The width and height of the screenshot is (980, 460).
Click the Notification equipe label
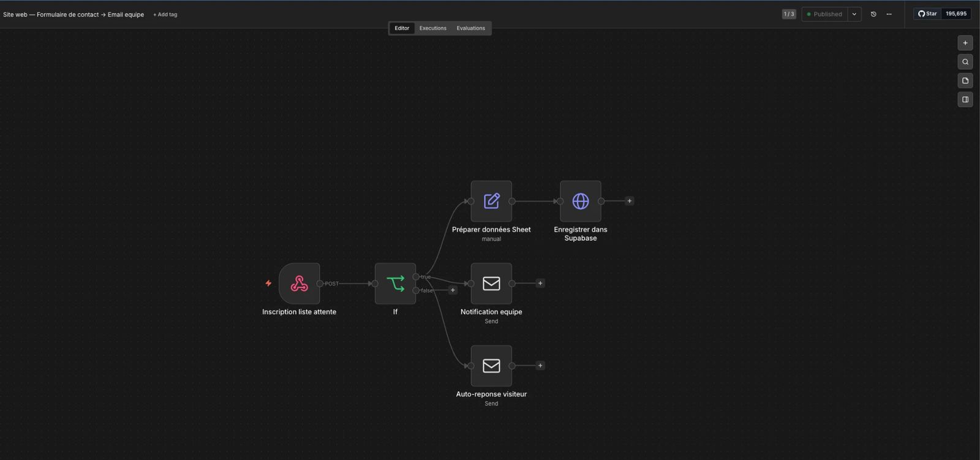(491, 312)
